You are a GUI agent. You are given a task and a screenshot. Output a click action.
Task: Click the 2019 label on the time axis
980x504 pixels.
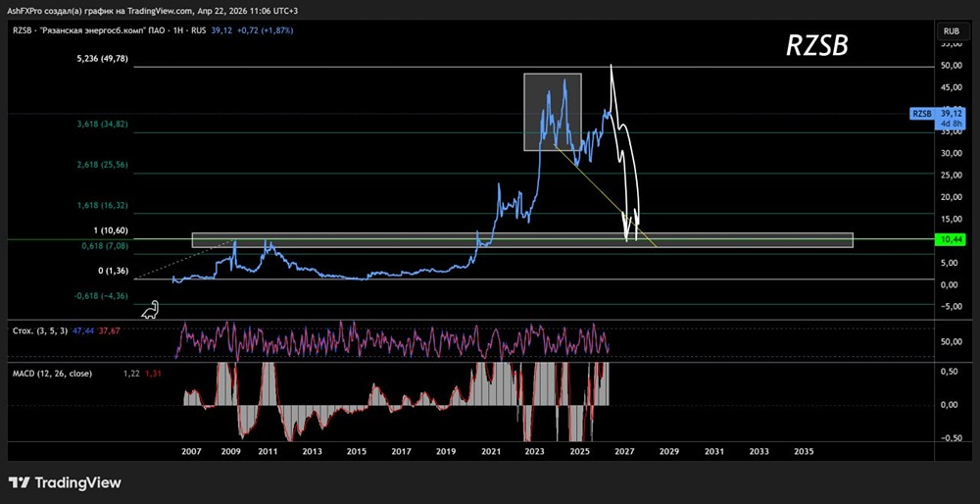[446, 451]
